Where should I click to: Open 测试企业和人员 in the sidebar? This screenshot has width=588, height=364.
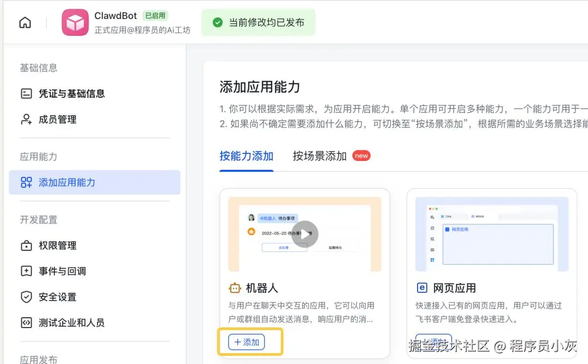point(95,323)
